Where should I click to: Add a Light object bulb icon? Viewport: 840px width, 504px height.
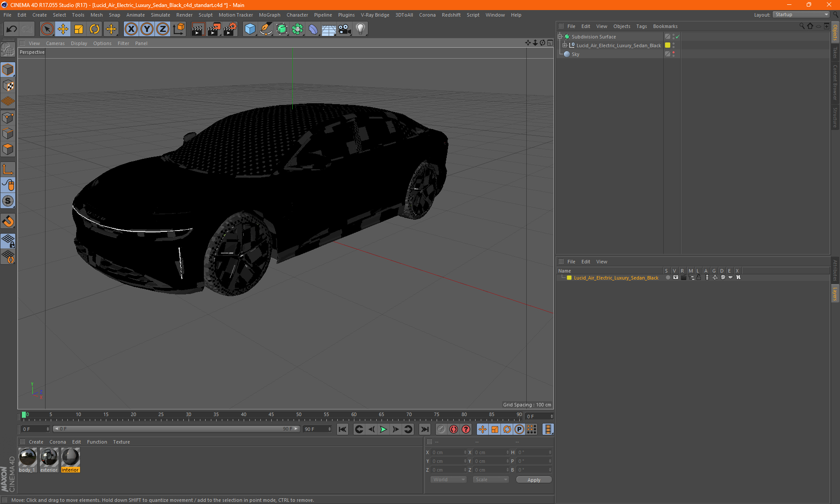360,29
